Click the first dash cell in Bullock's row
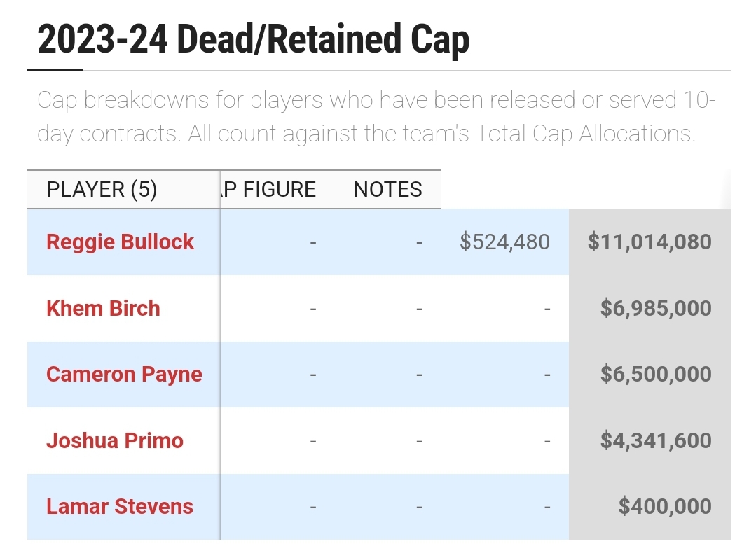 pyautogui.click(x=313, y=242)
